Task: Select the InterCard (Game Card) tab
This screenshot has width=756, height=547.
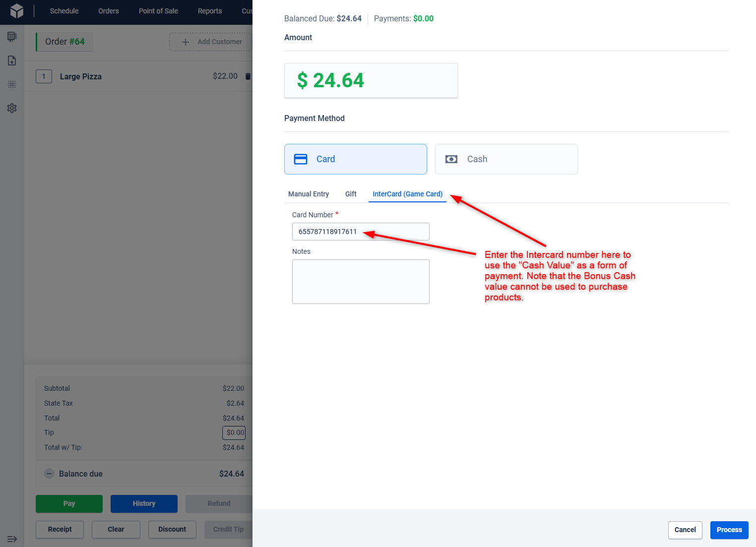Action: coord(407,194)
